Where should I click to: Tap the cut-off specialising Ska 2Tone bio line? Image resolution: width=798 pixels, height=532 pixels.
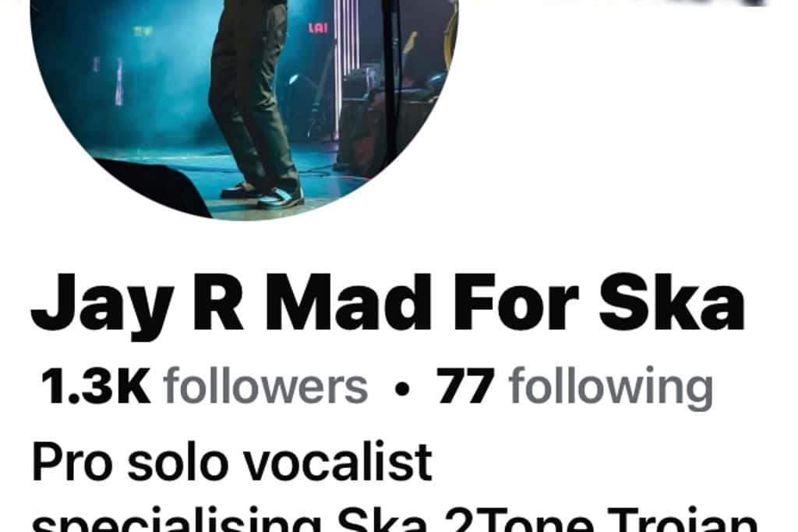click(395, 520)
